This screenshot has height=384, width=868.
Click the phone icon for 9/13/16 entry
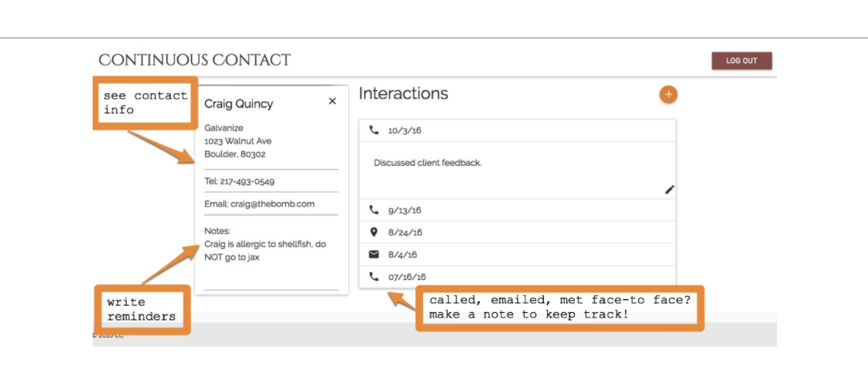coord(374,210)
